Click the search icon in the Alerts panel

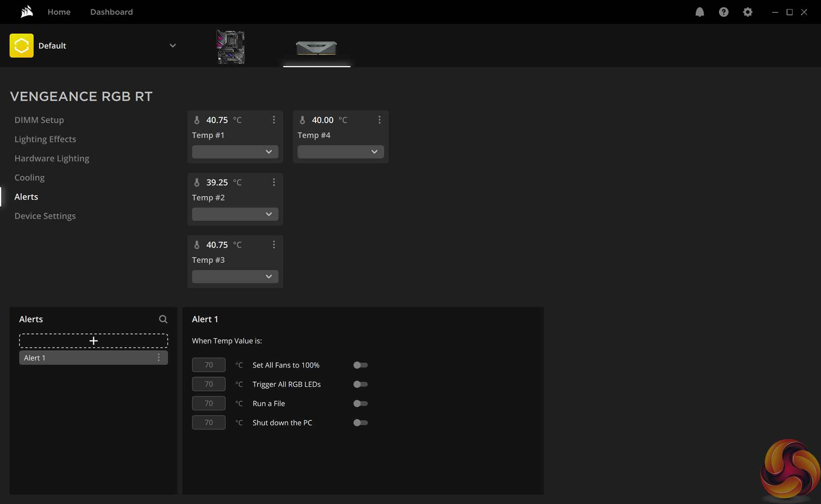tap(163, 319)
